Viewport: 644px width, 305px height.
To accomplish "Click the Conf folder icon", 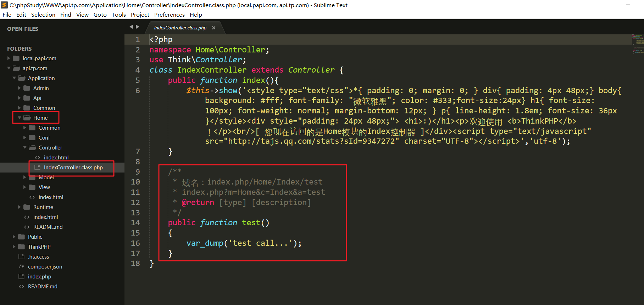I will coord(32,138).
